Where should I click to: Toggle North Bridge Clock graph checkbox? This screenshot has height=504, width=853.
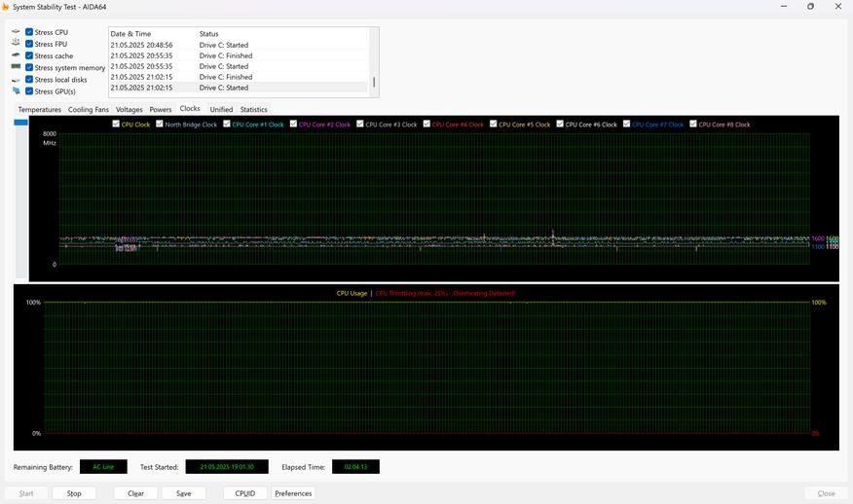point(160,124)
